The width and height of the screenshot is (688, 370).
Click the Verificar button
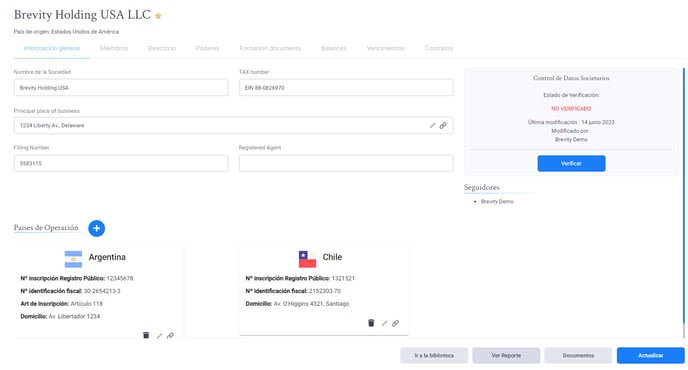coord(571,163)
